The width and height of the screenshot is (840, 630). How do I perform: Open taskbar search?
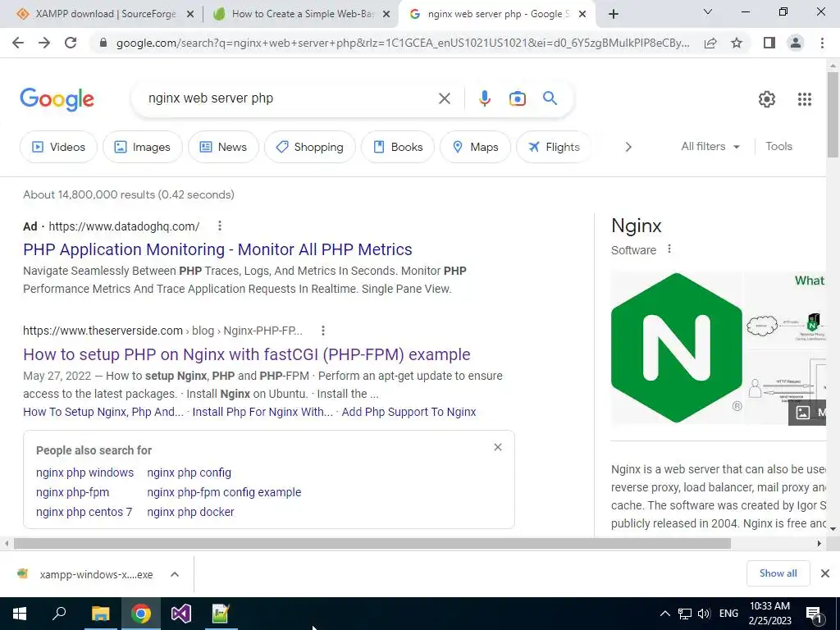point(59,614)
